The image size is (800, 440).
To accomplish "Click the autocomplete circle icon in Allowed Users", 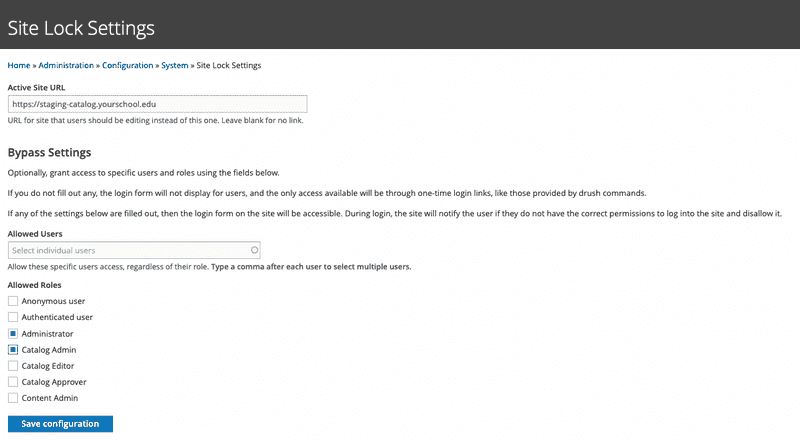I will pos(254,250).
